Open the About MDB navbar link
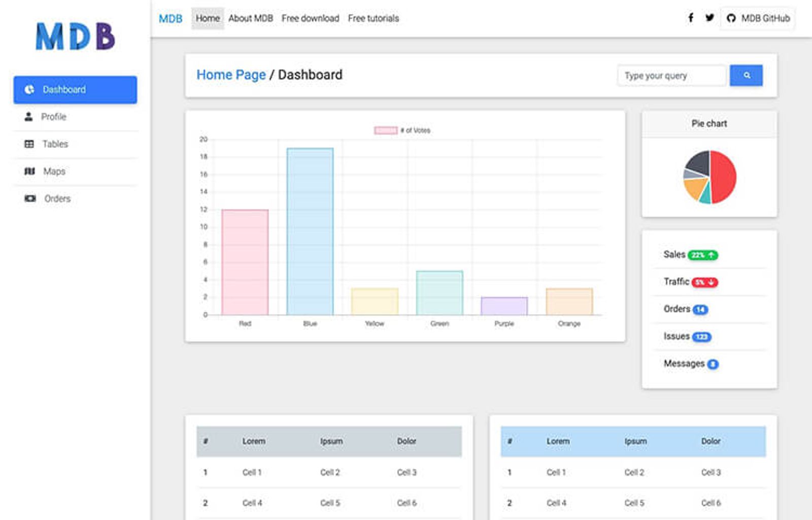Image resolution: width=812 pixels, height=520 pixels. 251,18
